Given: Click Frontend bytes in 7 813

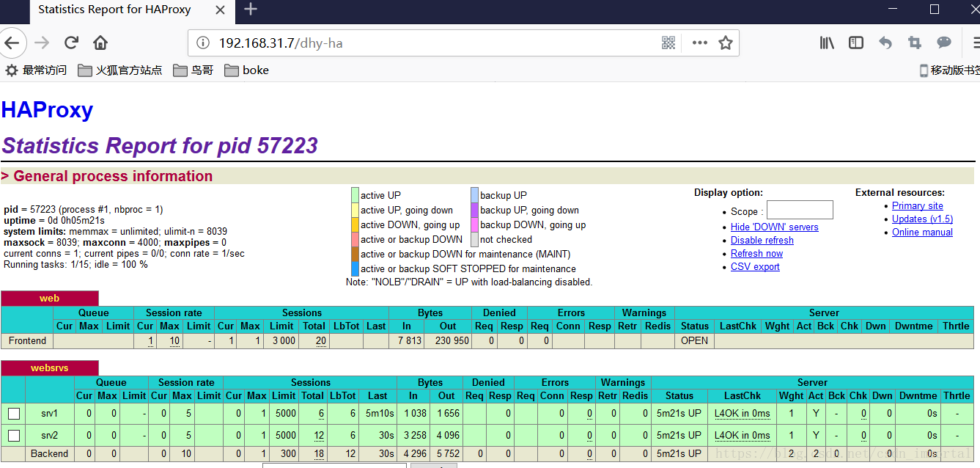Looking at the screenshot, I should click(406, 341).
